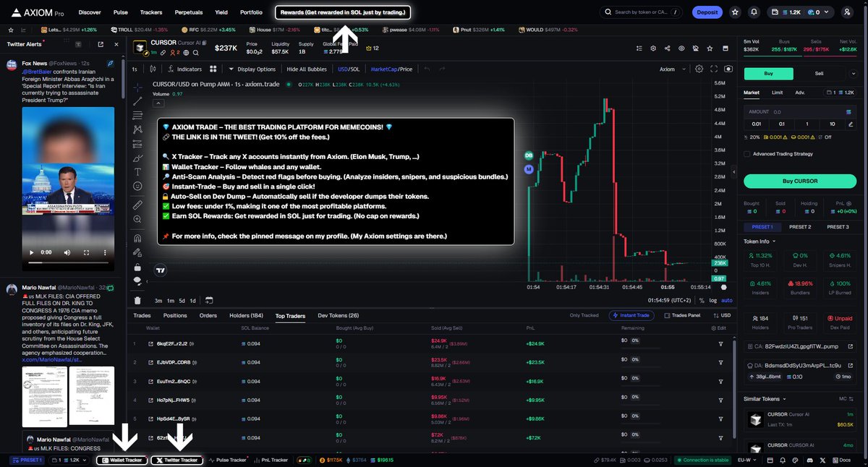868x467 pixels.
Task: Choose the 0.01 quick amount button
Action: point(757,124)
